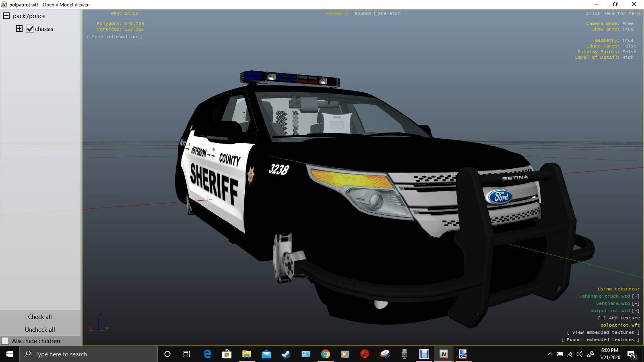
Task: Select the vehshare_truck.wtd texture name
Action: tap(605, 296)
